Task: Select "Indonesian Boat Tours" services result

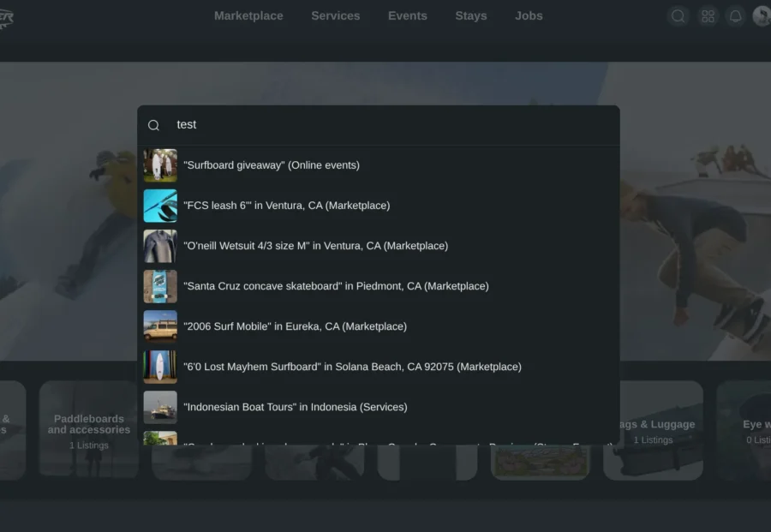Action: click(x=379, y=407)
